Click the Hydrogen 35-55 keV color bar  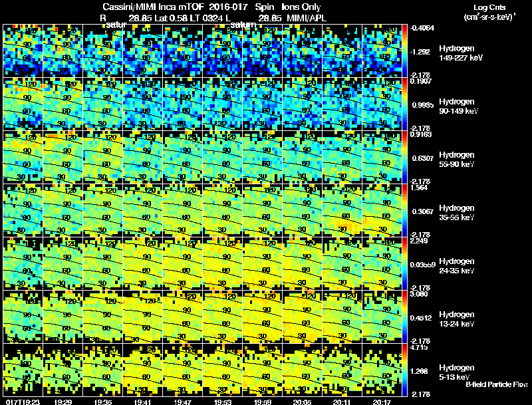[404, 211]
